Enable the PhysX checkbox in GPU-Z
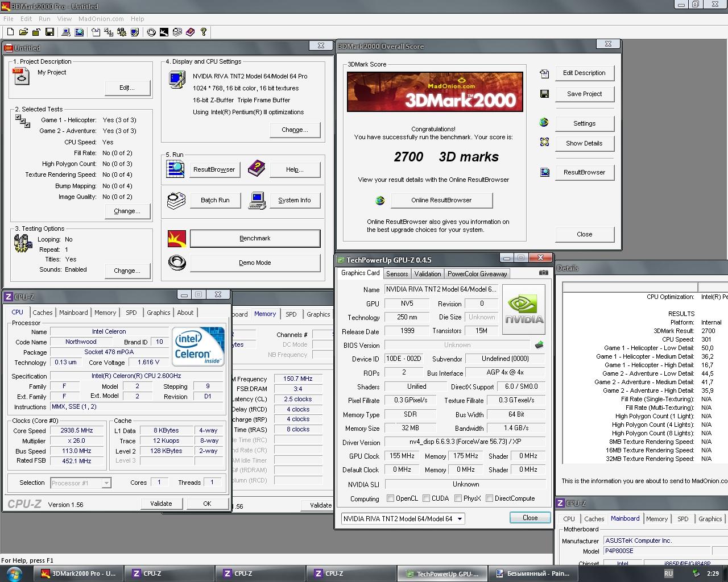This screenshot has width=728, height=582. tap(458, 498)
